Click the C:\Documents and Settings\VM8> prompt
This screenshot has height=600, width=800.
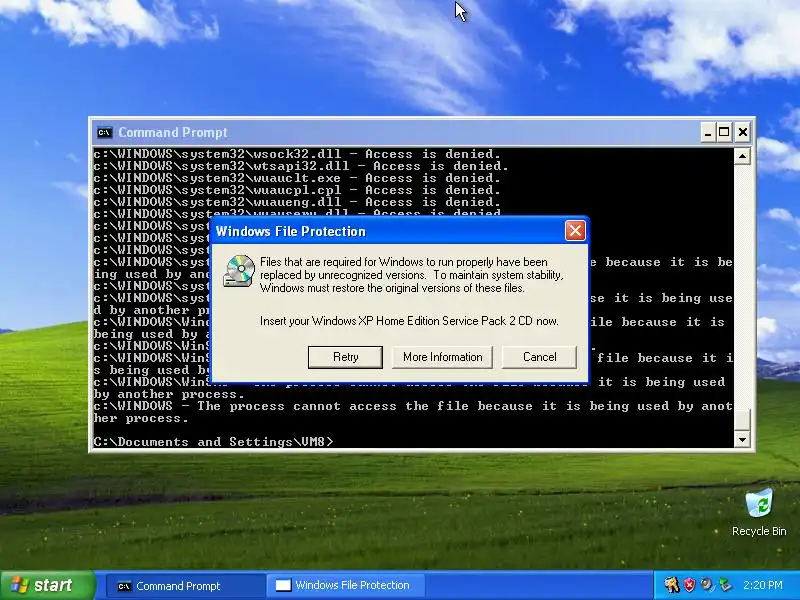coord(213,442)
